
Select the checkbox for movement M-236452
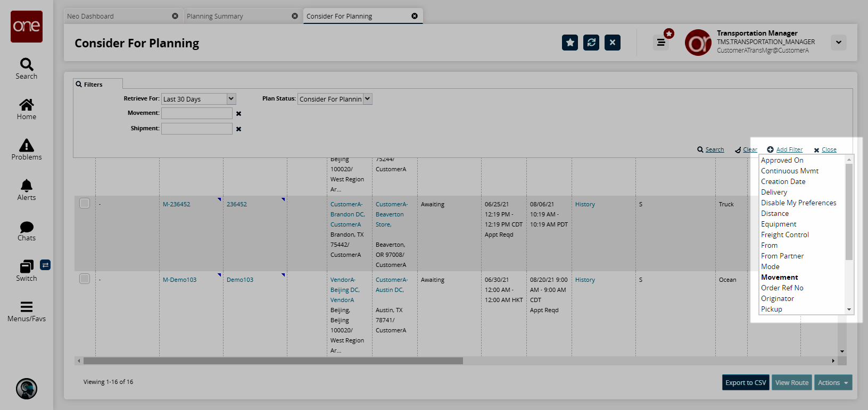[85, 203]
